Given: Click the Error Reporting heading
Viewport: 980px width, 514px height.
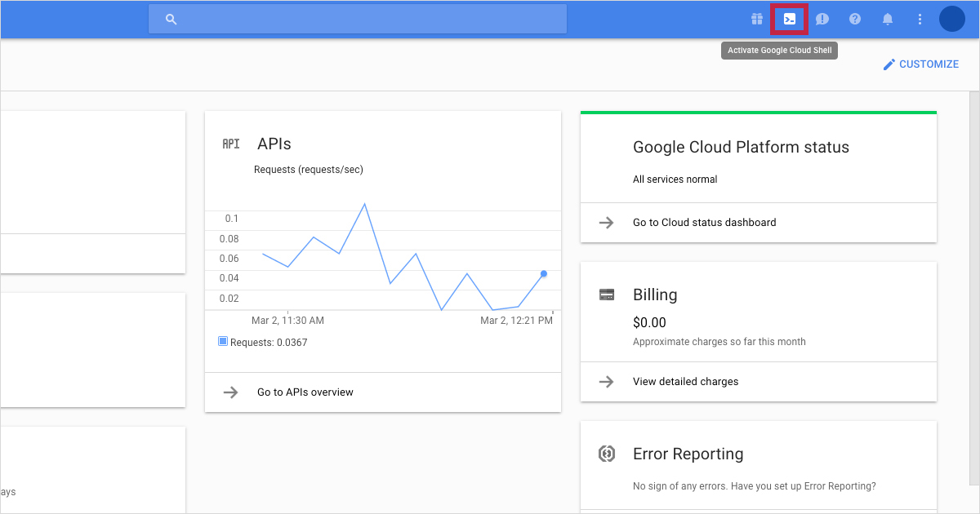Looking at the screenshot, I should (x=688, y=454).
